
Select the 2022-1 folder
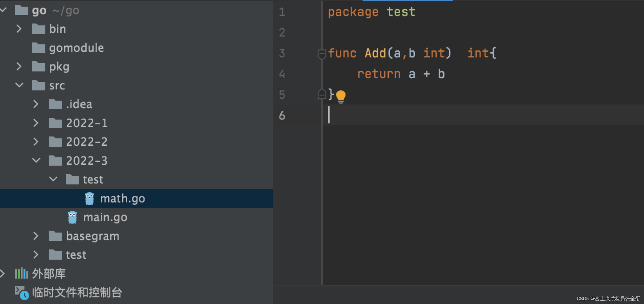coord(87,123)
